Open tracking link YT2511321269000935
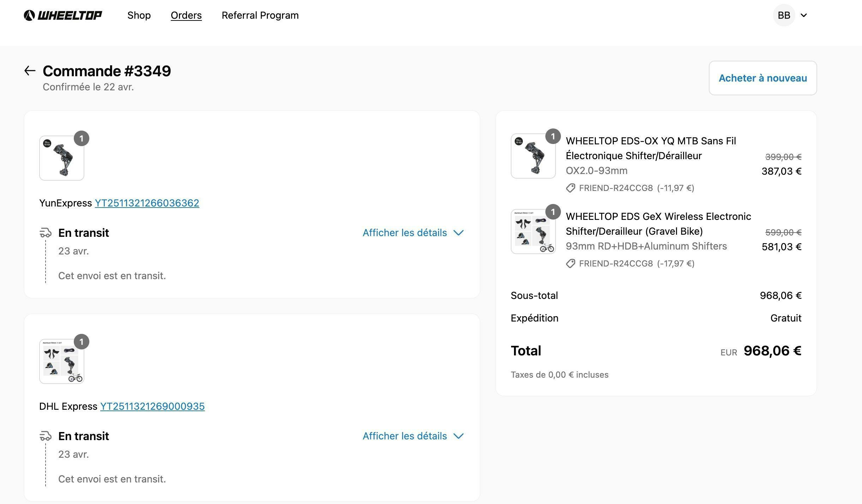The image size is (862, 504). point(152,407)
